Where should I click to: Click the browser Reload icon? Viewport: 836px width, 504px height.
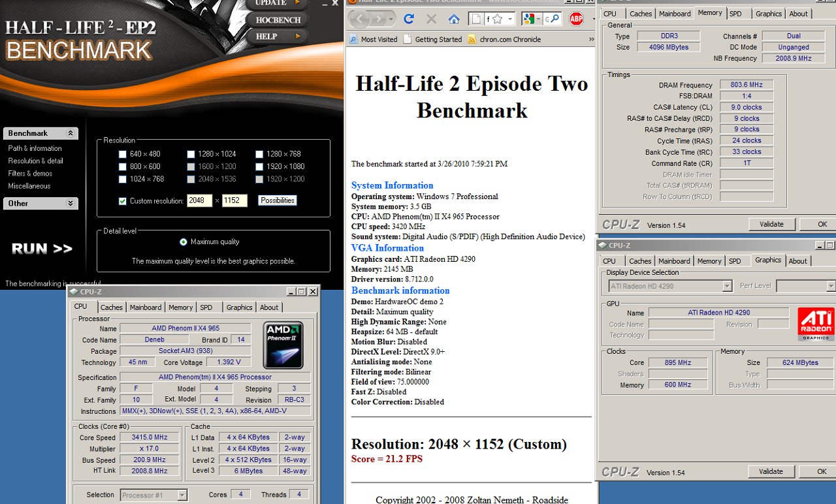[409, 19]
